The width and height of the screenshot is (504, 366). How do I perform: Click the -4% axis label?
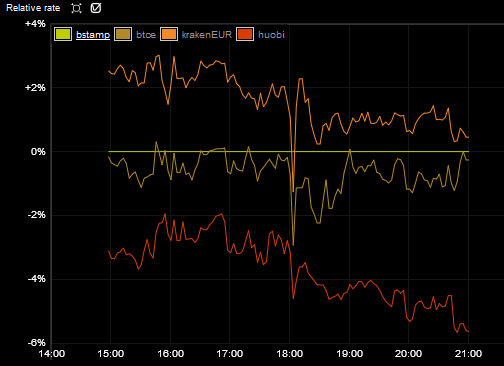[x=36, y=279]
